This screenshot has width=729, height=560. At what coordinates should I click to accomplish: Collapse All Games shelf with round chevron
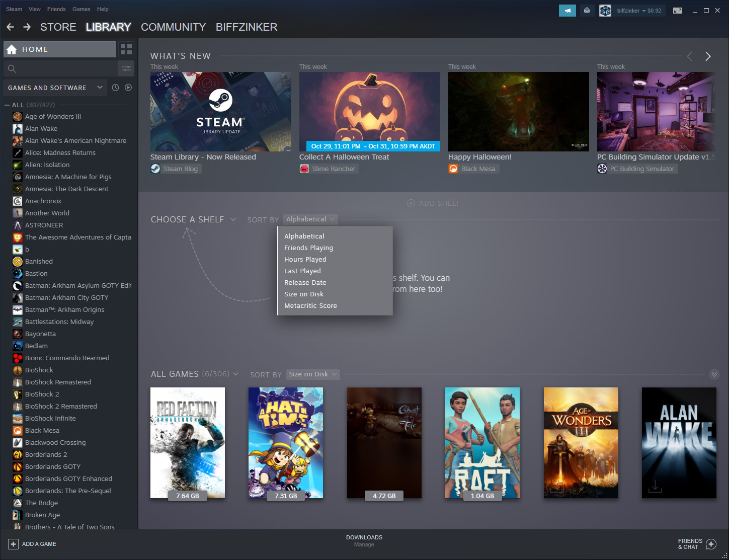click(714, 374)
